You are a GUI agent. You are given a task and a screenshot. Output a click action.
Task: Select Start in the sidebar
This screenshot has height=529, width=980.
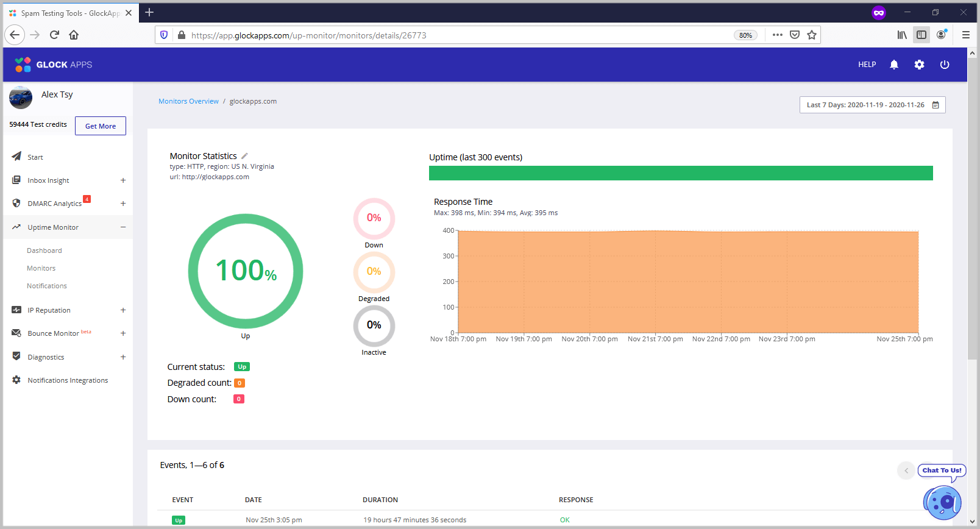pyautogui.click(x=35, y=157)
